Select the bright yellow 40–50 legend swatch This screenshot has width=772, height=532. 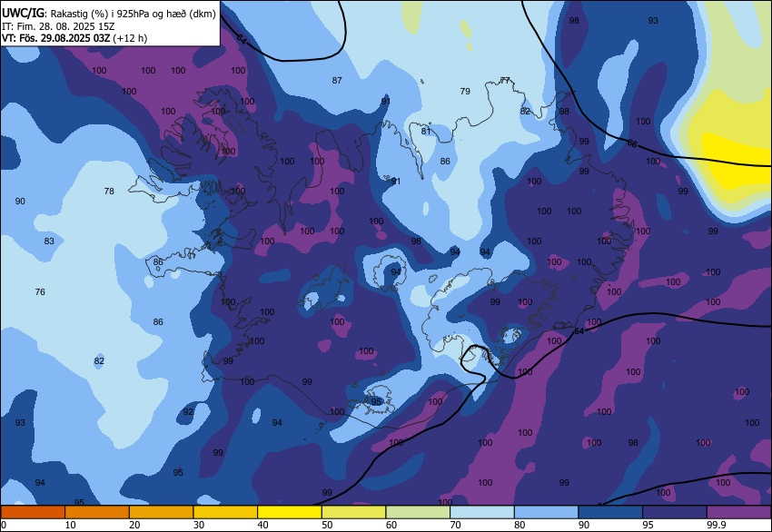coord(290,512)
